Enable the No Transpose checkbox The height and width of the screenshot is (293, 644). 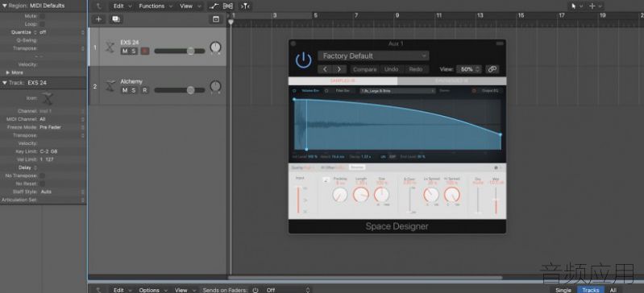tap(42, 175)
